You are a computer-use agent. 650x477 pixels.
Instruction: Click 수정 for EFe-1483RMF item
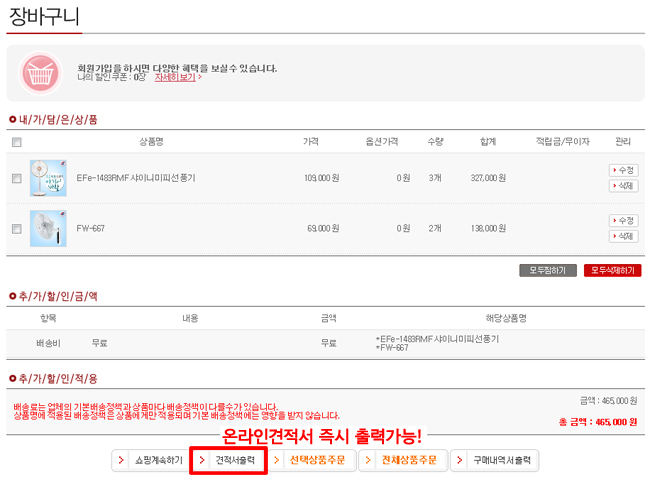[623, 170]
